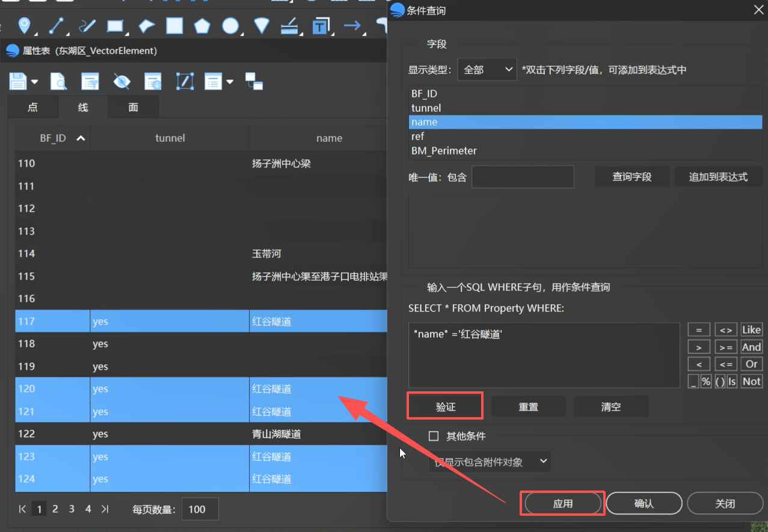Click the filter table icon
This screenshot has width=768, height=532.
90,81
